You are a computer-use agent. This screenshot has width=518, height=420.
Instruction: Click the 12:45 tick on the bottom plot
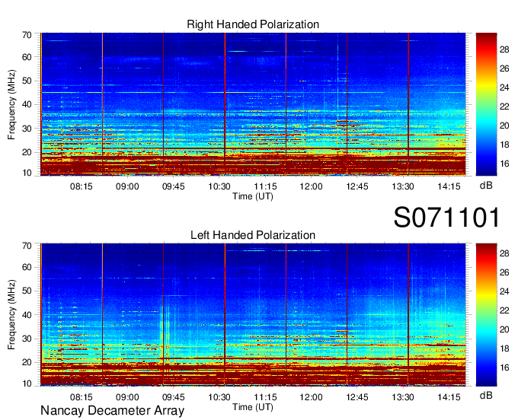pyautogui.click(x=357, y=397)
